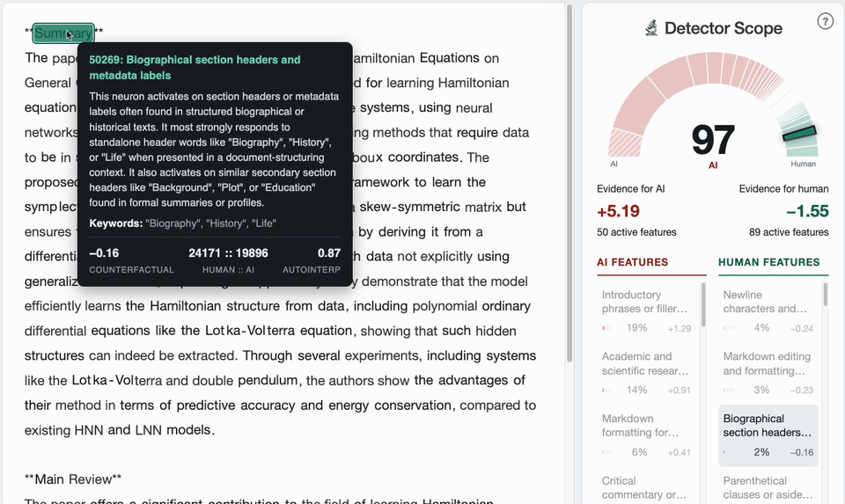Select the Academic and scientific research feature
Image resolution: width=845 pixels, height=504 pixels.
click(647, 373)
